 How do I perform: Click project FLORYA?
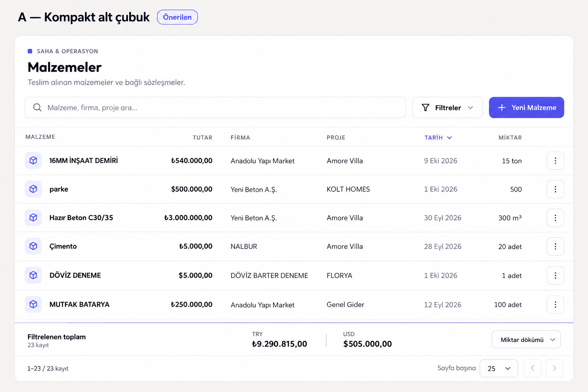(x=339, y=276)
